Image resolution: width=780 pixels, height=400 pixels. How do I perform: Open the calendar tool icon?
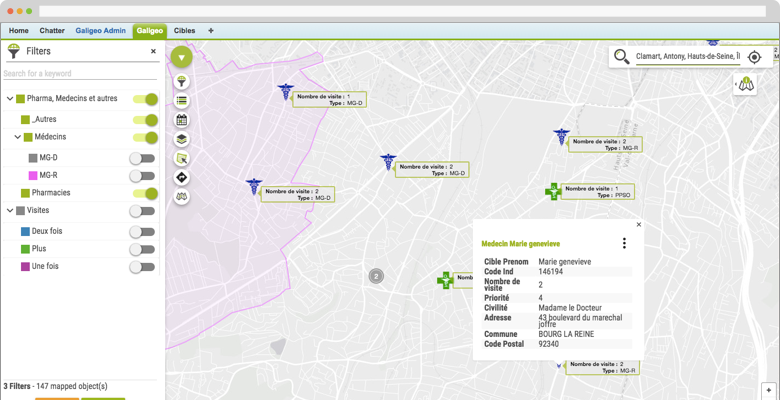(x=182, y=120)
